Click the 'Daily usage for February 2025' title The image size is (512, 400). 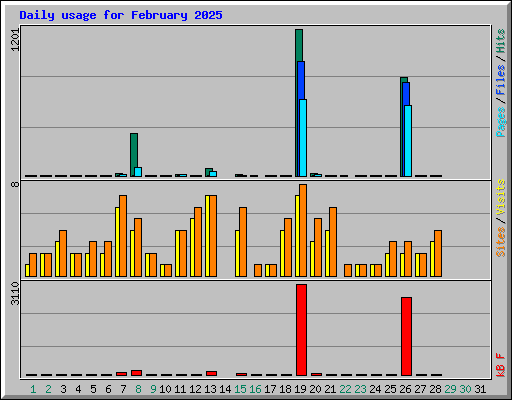121,15
